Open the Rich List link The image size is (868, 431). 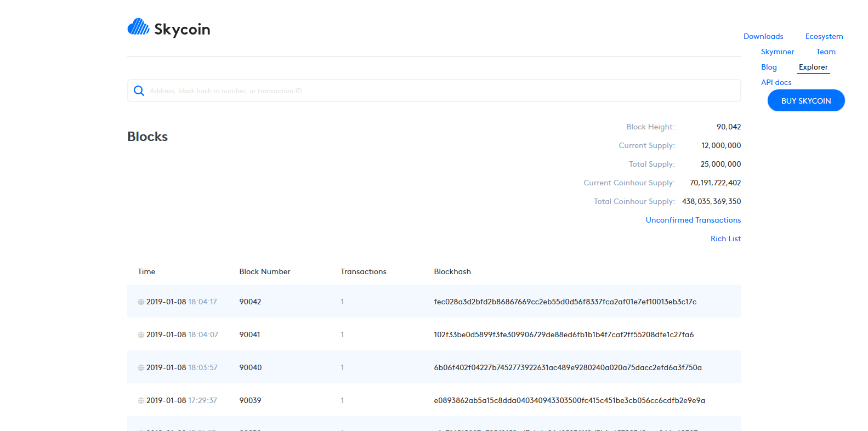725,239
